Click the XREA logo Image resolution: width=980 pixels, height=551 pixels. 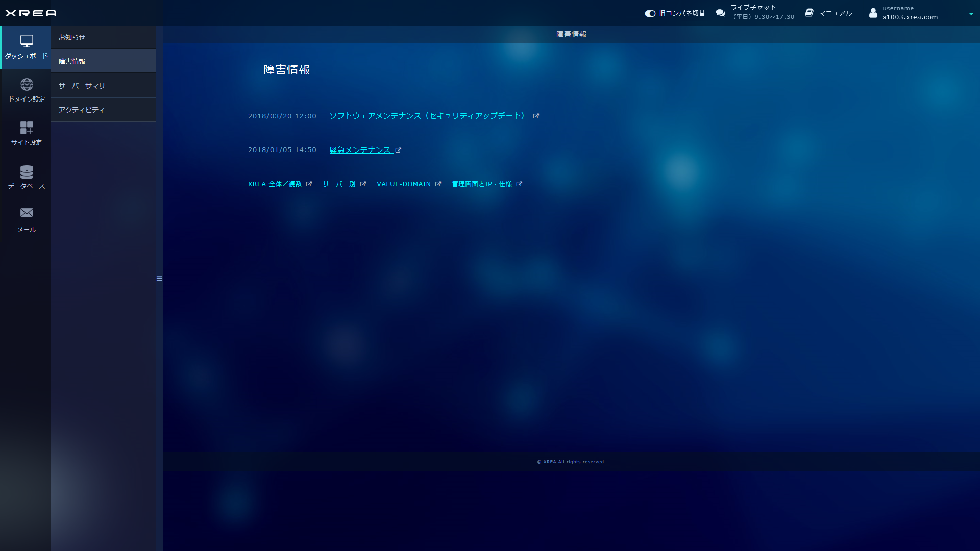(x=31, y=13)
